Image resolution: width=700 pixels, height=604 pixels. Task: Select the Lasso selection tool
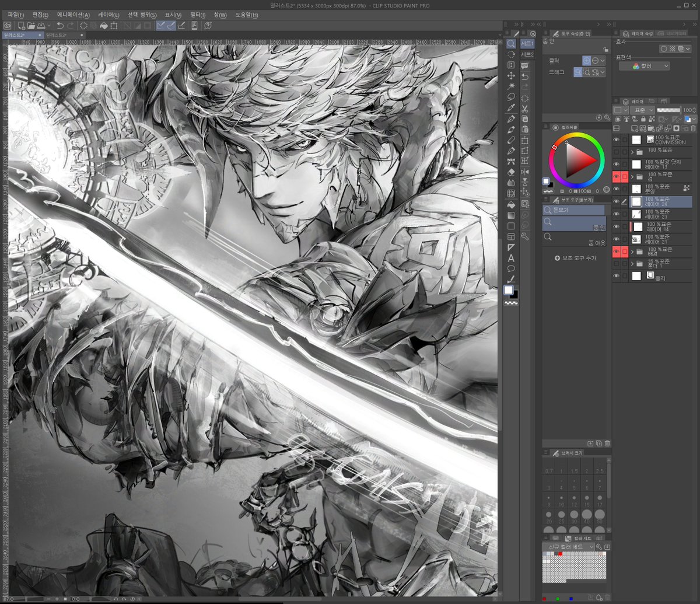[511, 97]
